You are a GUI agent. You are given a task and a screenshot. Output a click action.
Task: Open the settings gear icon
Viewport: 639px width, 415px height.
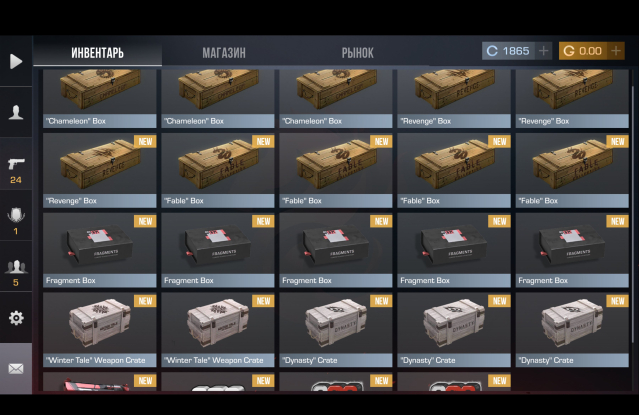pyautogui.click(x=16, y=318)
